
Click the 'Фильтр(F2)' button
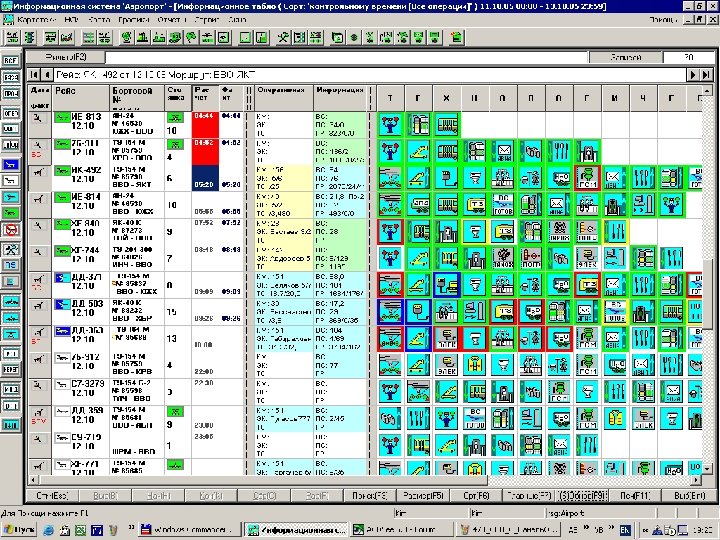point(66,57)
